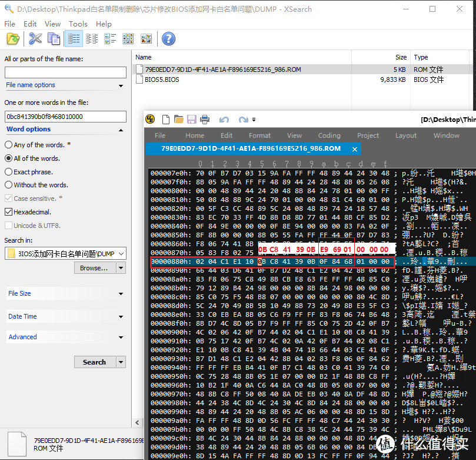Click the File Size link
Viewport: 476px width, 460px height.
tap(19, 293)
